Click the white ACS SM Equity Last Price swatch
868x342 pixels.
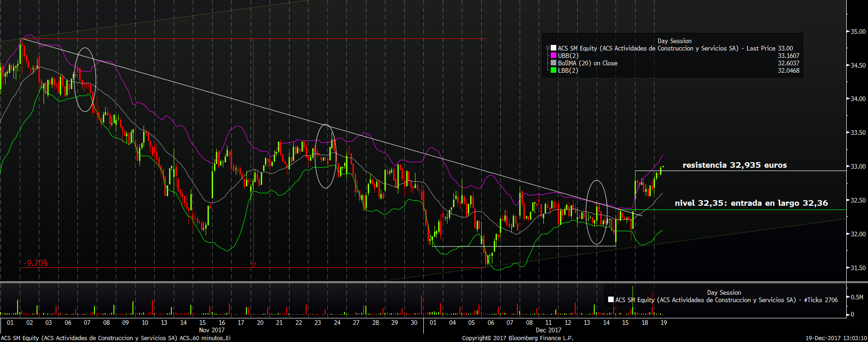point(554,48)
